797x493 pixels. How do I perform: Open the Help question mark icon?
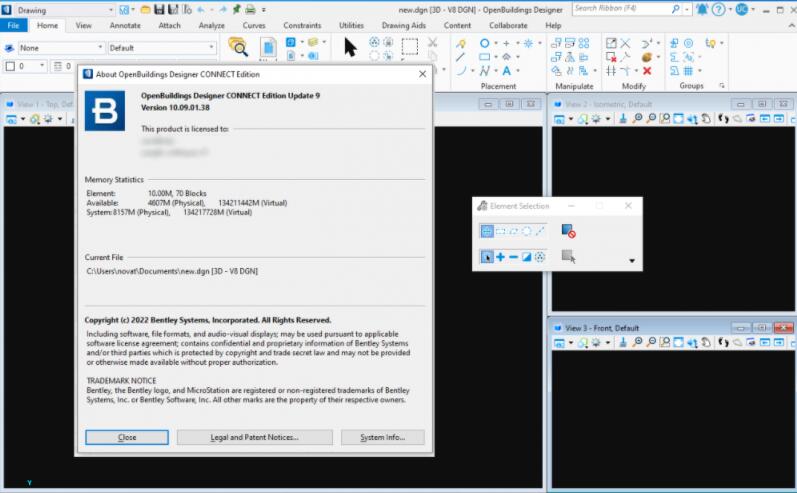point(718,9)
